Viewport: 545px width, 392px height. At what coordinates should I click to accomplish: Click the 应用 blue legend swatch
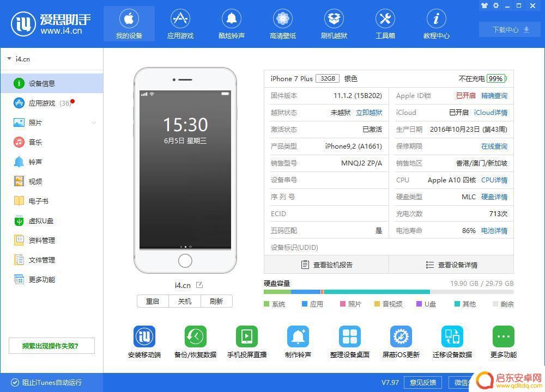305,304
